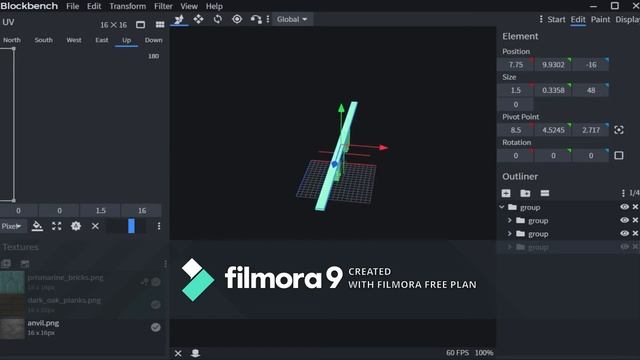Open the Global transform space dropdown
This screenshot has height=360, width=640.
pos(292,19)
